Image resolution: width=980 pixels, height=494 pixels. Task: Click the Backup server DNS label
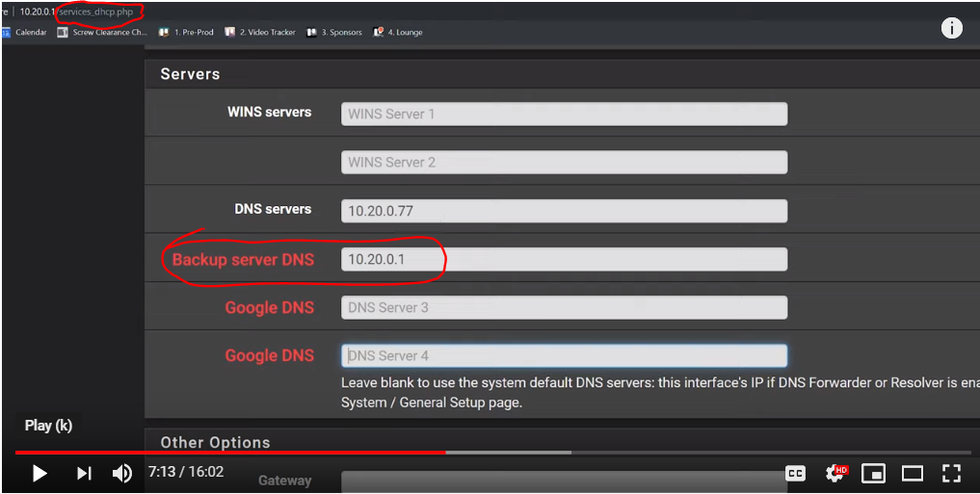pyautogui.click(x=243, y=259)
